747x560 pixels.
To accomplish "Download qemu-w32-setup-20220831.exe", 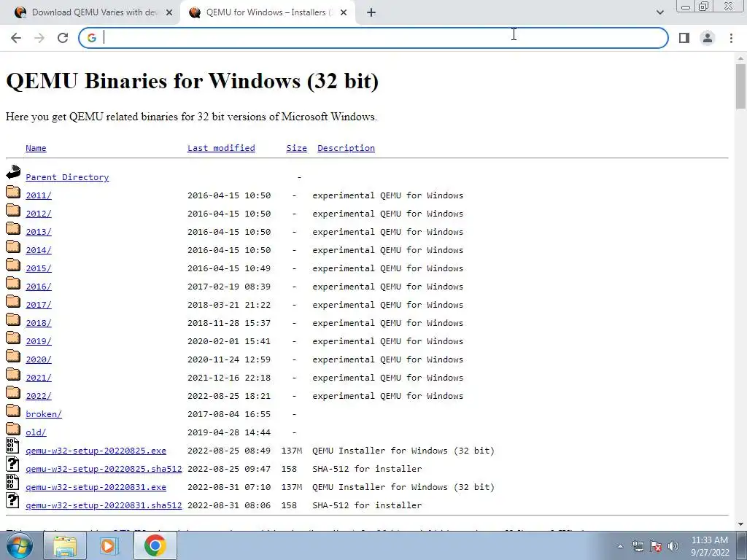I will click(x=96, y=487).
